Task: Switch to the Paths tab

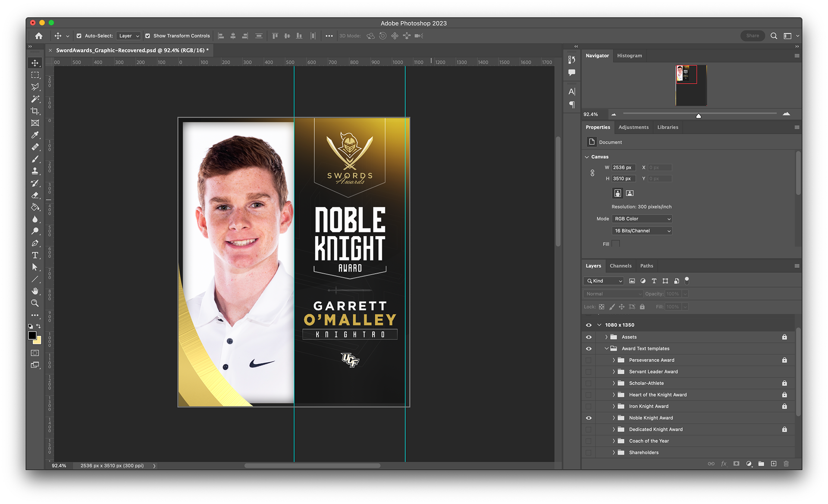Action: [646, 266]
